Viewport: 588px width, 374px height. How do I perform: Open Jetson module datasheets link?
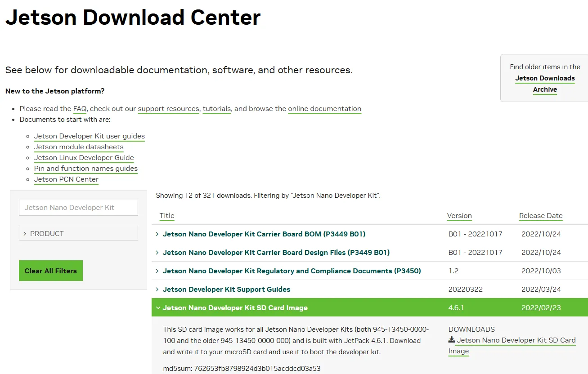pyautogui.click(x=79, y=147)
